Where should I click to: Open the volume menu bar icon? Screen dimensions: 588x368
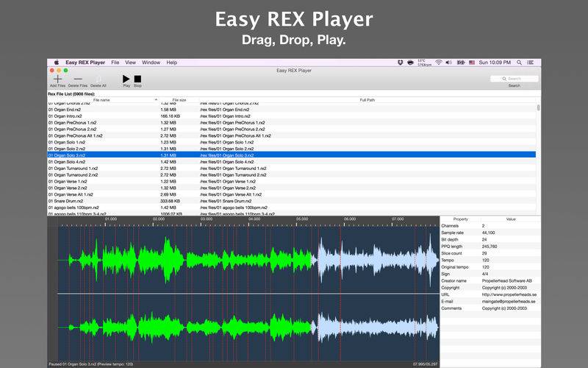pos(448,63)
